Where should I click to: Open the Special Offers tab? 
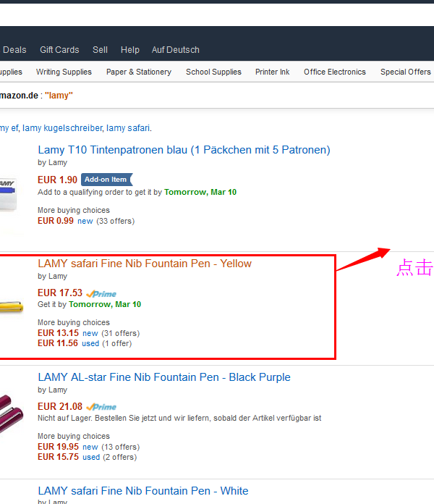(x=405, y=72)
